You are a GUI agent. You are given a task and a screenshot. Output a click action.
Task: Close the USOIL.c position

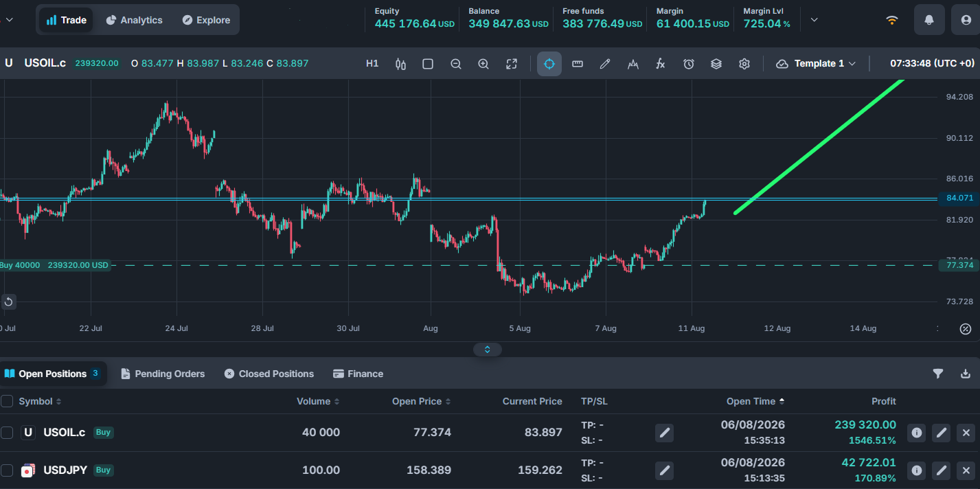tap(966, 433)
